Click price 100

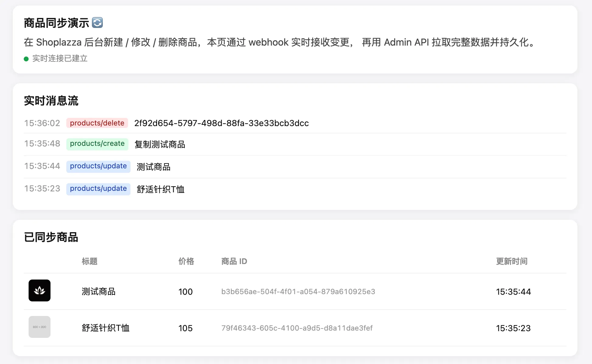click(x=186, y=292)
